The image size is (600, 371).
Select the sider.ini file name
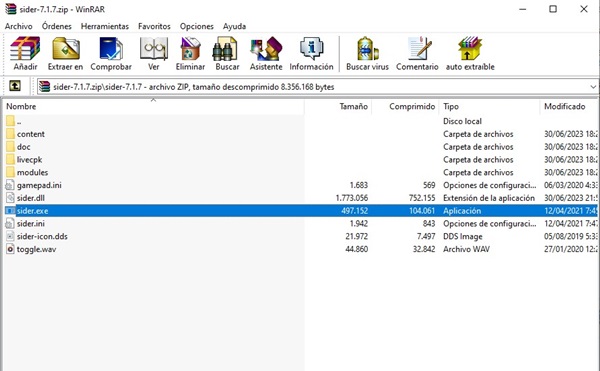tap(31, 224)
